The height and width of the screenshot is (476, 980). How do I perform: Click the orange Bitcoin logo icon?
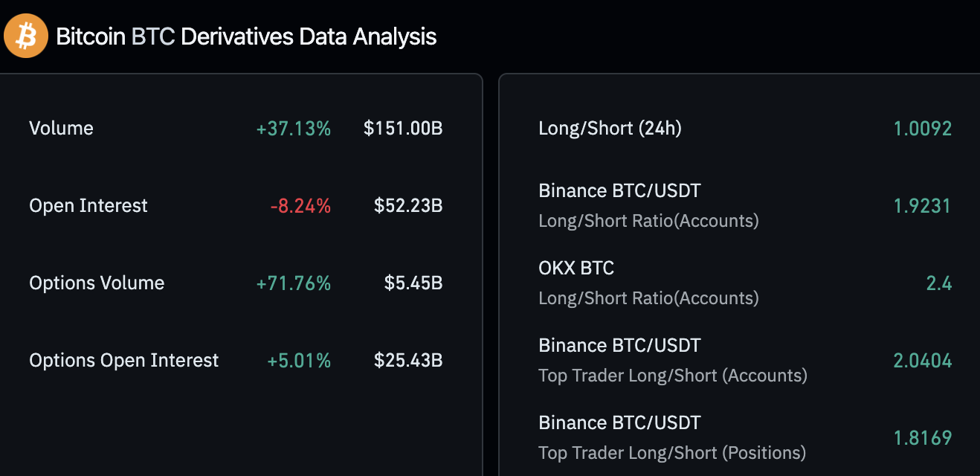26,36
